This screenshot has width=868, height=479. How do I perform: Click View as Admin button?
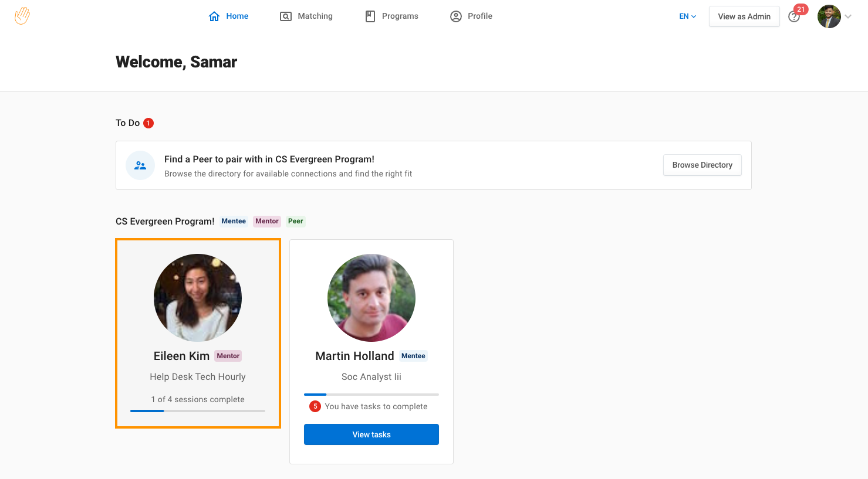point(744,16)
